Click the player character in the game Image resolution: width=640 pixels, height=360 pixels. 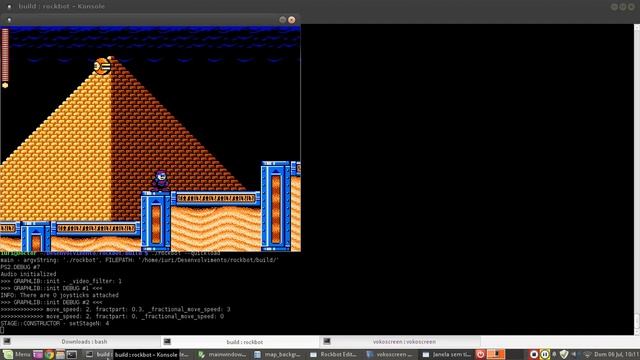coord(161,181)
